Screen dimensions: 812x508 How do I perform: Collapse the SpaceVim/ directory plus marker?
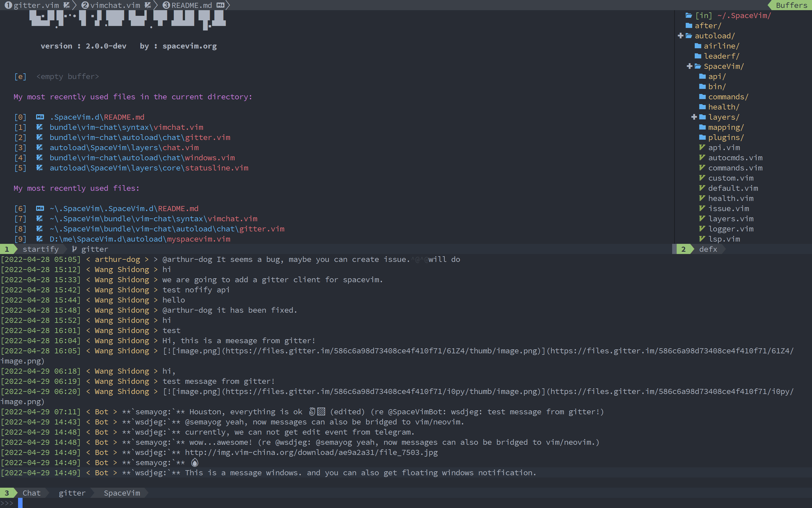coord(690,66)
